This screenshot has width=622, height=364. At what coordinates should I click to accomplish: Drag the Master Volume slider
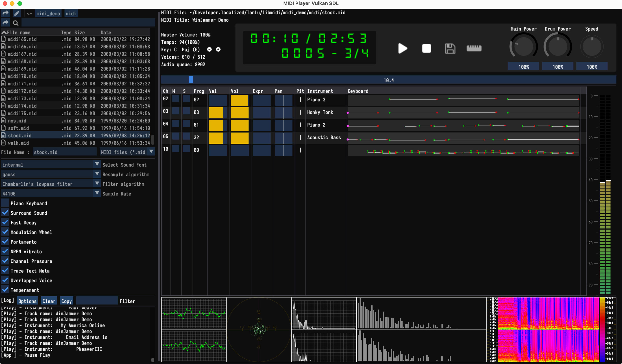click(523, 48)
